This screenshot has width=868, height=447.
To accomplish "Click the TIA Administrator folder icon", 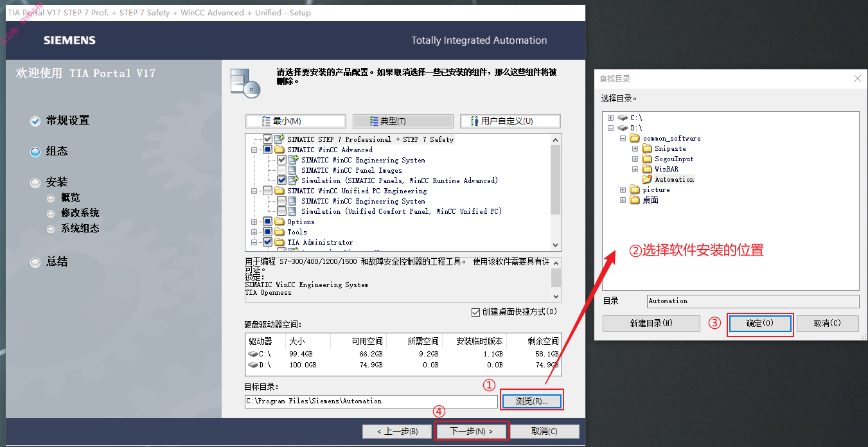I will (x=279, y=242).
